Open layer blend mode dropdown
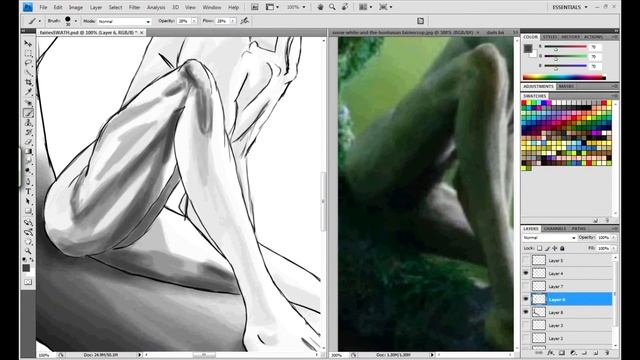The height and width of the screenshot is (360, 640). tap(549, 238)
